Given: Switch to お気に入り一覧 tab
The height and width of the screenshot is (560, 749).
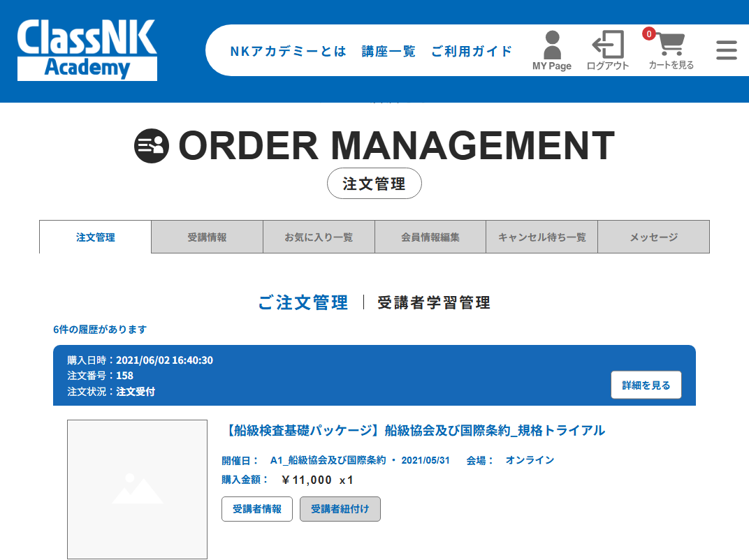Looking at the screenshot, I should pyautogui.click(x=319, y=237).
